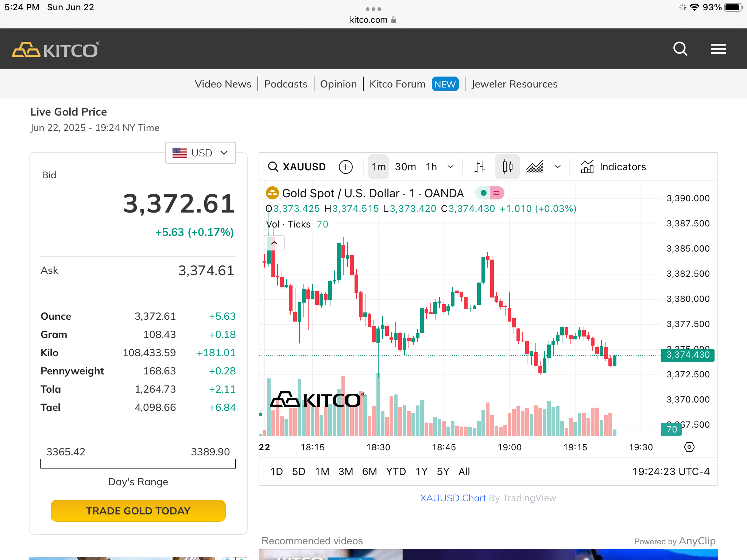Click the NEW badge

pyautogui.click(x=445, y=84)
